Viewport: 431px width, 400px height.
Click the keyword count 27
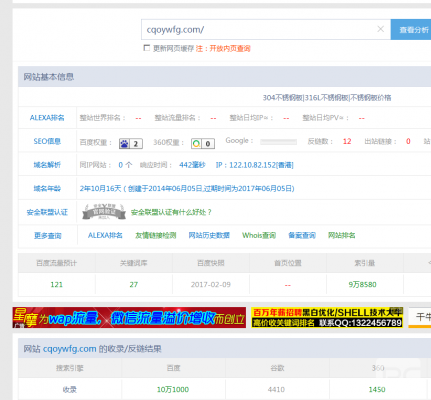click(x=134, y=284)
